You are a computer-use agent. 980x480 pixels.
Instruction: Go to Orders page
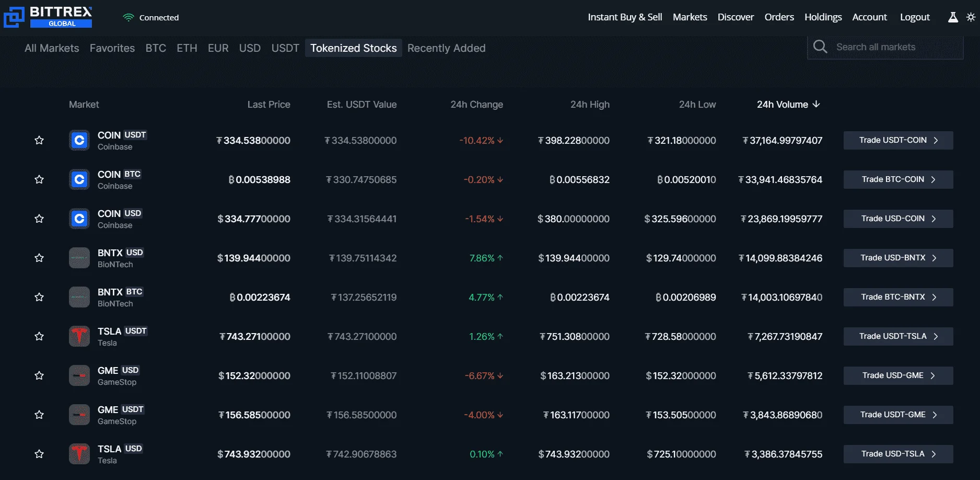click(779, 17)
